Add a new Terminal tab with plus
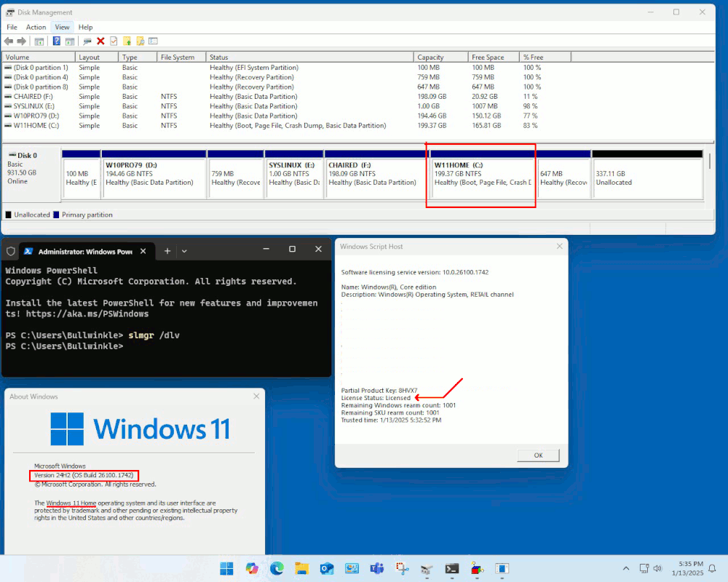Image resolution: width=728 pixels, height=582 pixels. tap(167, 251)
